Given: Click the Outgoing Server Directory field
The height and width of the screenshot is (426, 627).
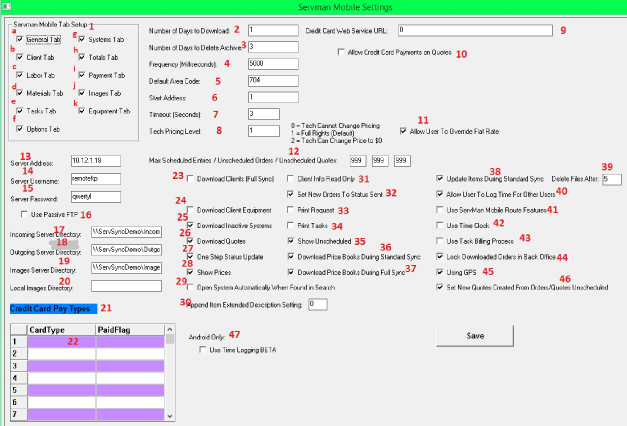Looking at the screenshot, I should pos(126,250).
